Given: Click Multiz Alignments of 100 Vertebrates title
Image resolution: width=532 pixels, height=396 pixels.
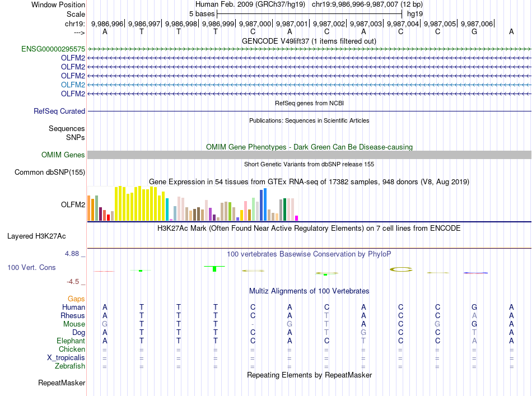Looking at the screenshot, I should [x=309, y=291].
